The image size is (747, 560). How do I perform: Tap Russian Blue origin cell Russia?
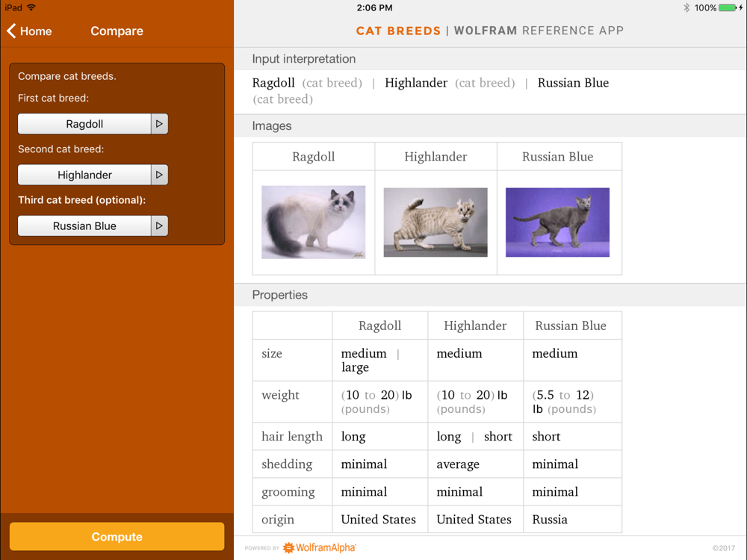click(572, 519)
